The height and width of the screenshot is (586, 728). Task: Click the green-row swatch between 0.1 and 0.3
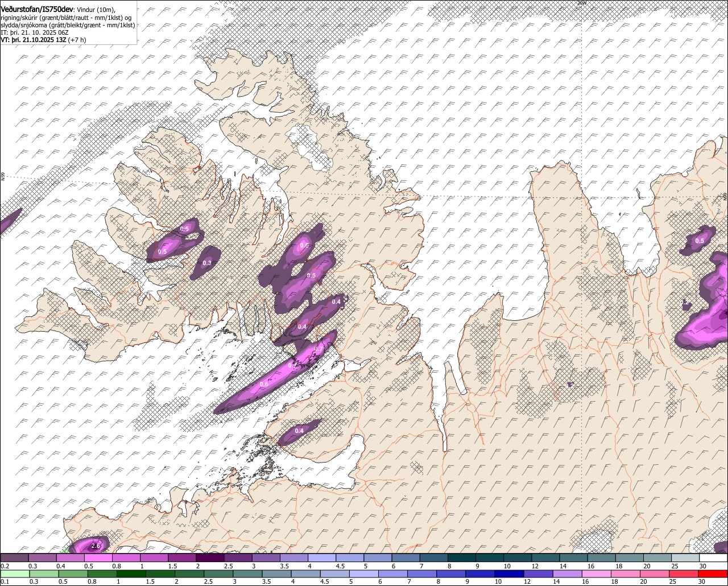(14, 574)
